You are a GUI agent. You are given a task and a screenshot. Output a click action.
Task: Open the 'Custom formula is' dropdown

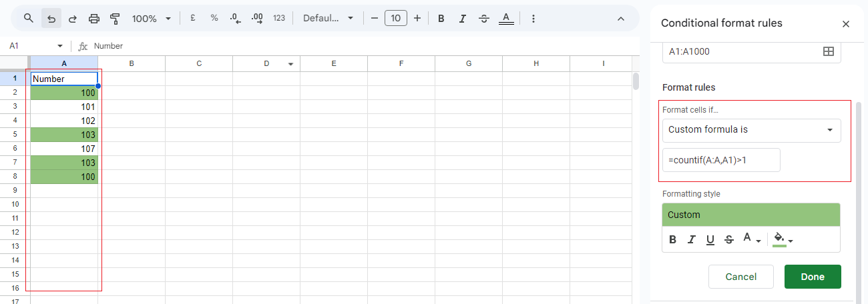(x=751, y=130)
